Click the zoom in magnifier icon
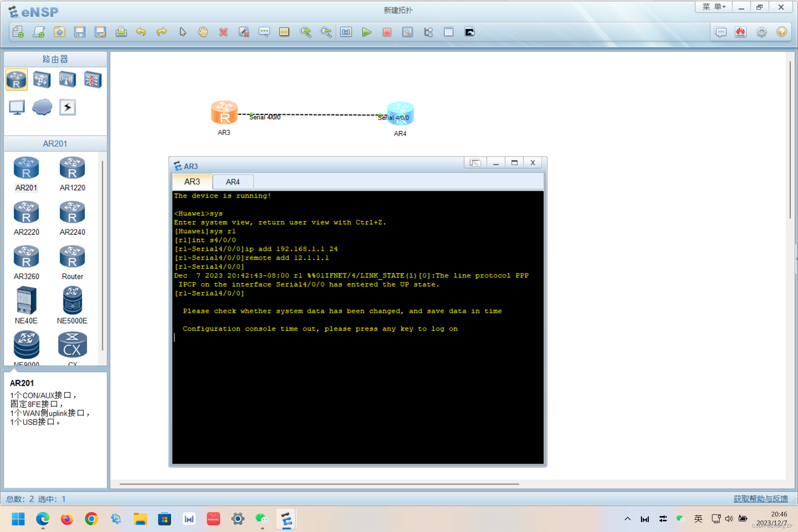 pos(306,32)
